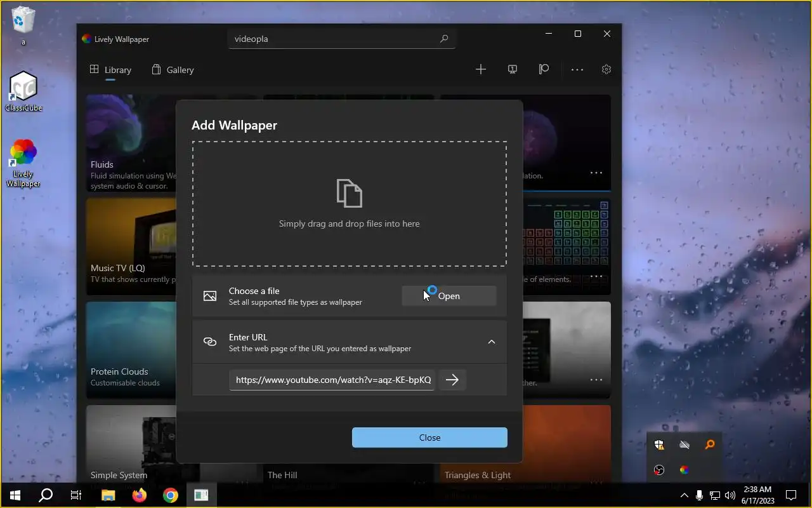Viewport: 812px width, 508px height.
Task: Click the YouTube URL input field
Action: (332, 380)
